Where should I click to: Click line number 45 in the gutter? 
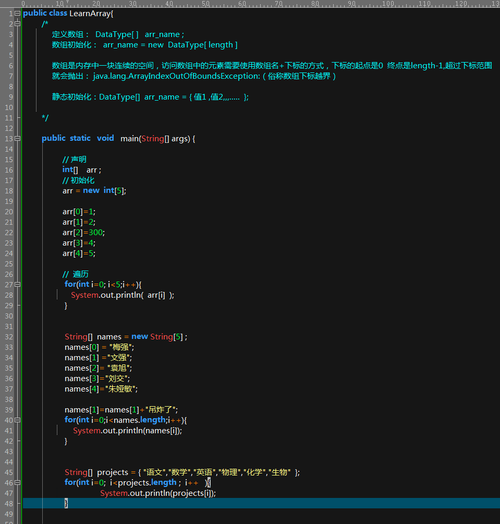pos(9,472)
